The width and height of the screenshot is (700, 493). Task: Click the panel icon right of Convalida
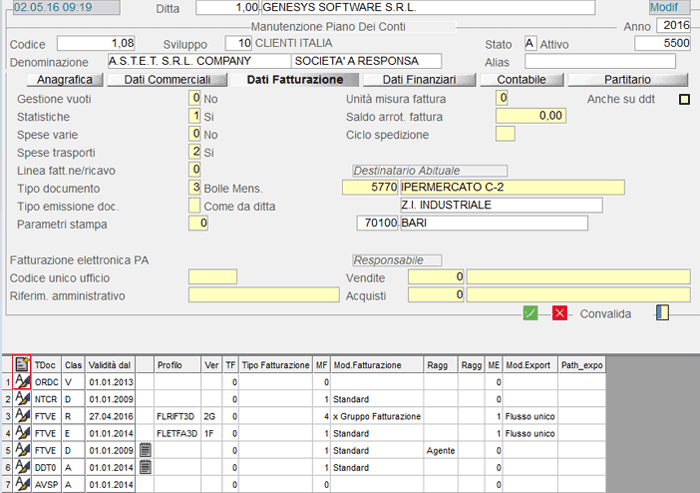coord(661,314)
